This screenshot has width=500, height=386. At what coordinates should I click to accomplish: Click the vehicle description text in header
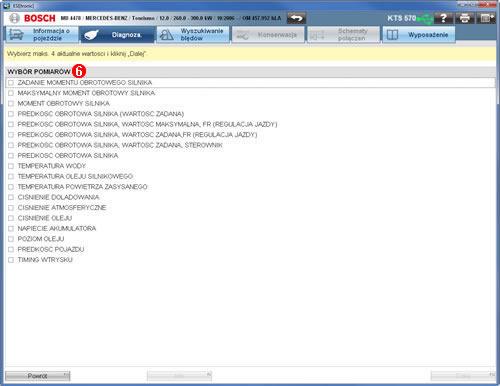point(171,18)
